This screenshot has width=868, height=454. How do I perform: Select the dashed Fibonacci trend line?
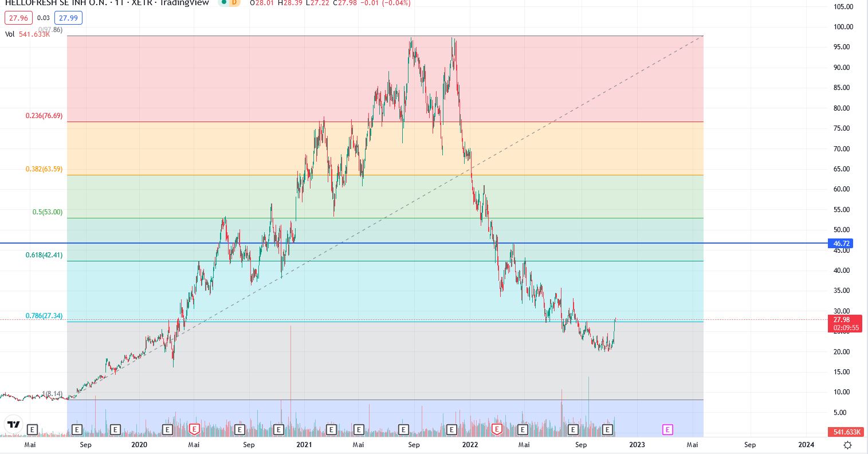385,218
